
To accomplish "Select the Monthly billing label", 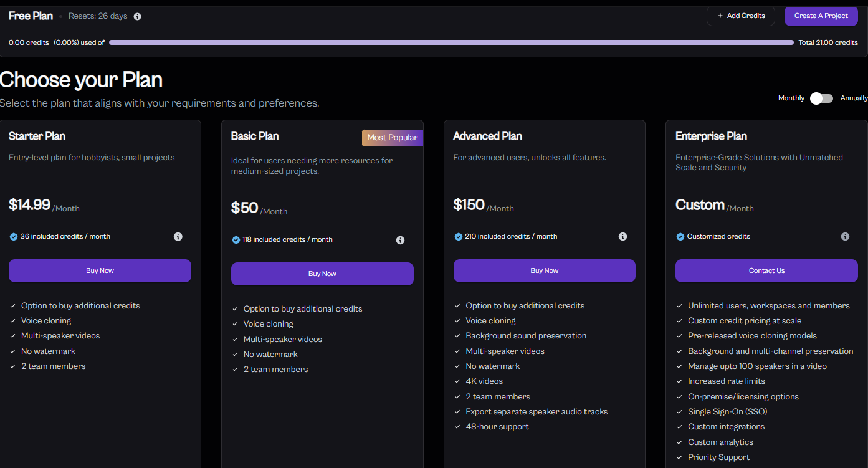I will click(x=791, y=98).
